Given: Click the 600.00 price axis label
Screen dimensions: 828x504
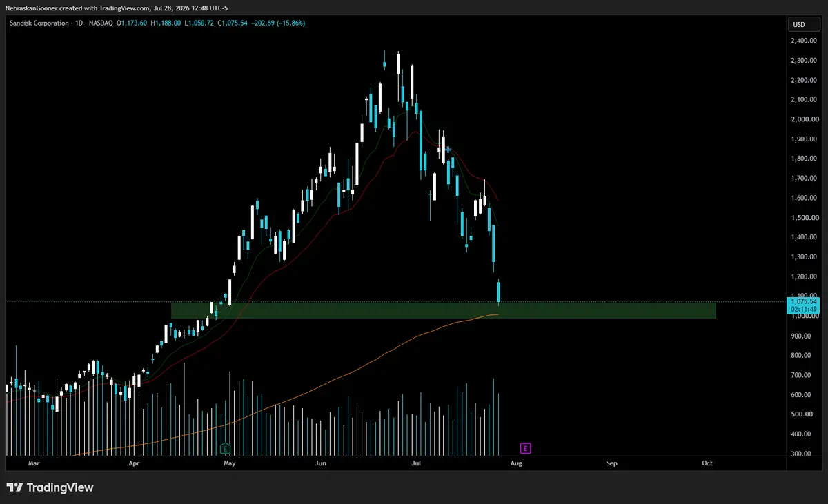Looking at the screenshot, I should 802,395.
